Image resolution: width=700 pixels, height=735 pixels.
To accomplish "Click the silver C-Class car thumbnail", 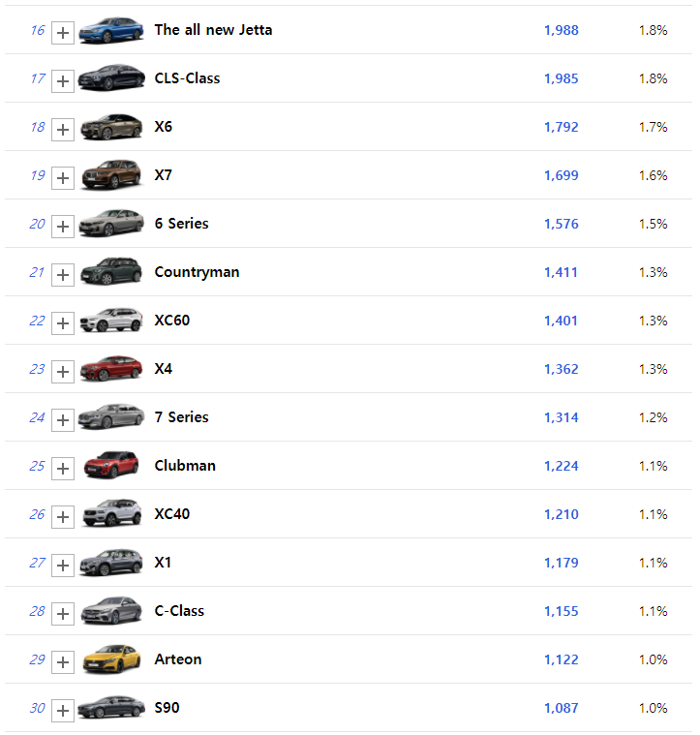I will click(x=111, y=610).
